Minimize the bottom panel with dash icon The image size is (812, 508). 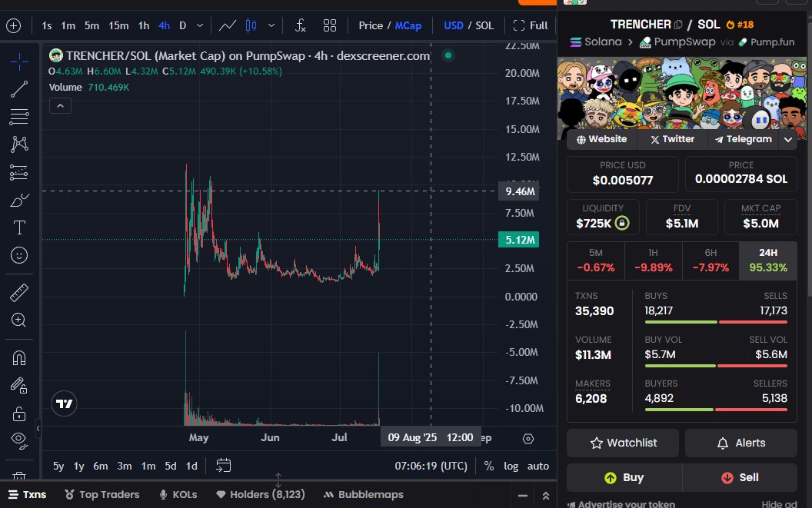[523, 496]
